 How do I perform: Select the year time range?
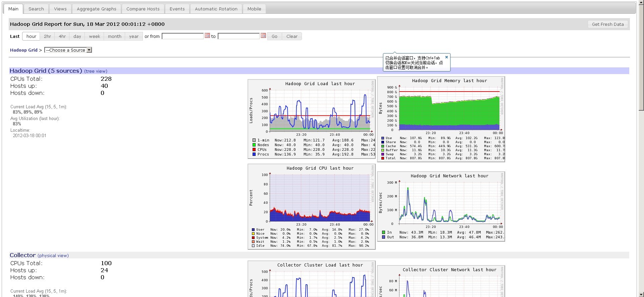(133, 36)
